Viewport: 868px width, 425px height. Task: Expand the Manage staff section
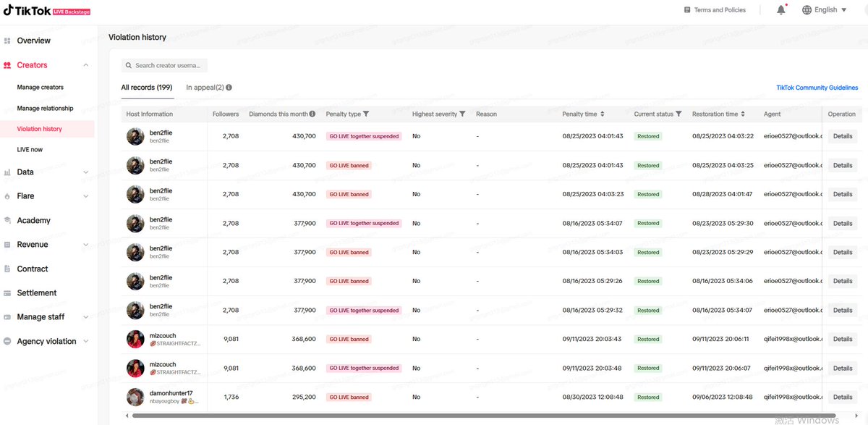coord(86,317)
